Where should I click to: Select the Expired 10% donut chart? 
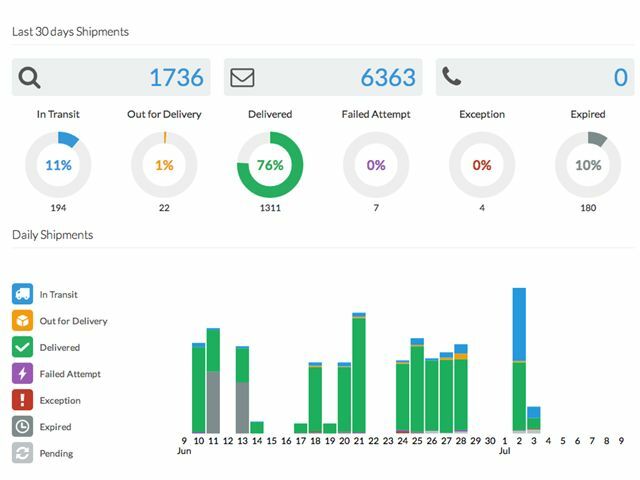coord(588,165)
